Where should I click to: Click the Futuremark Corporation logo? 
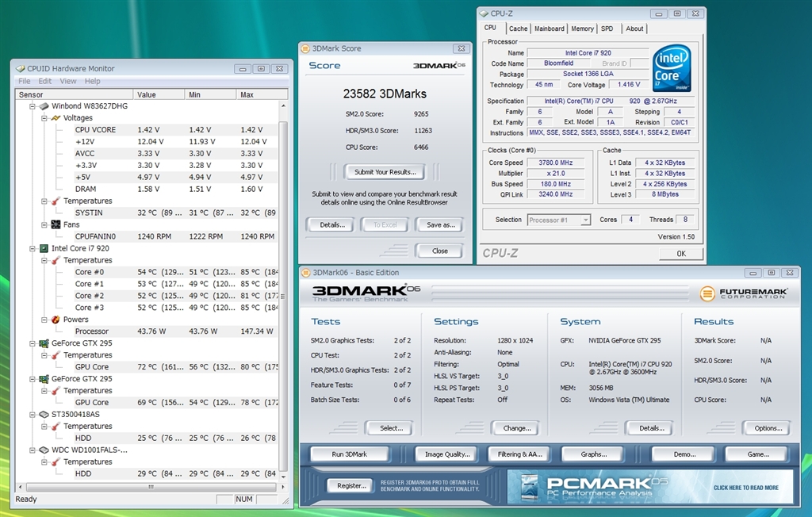(x=744, y=294)
